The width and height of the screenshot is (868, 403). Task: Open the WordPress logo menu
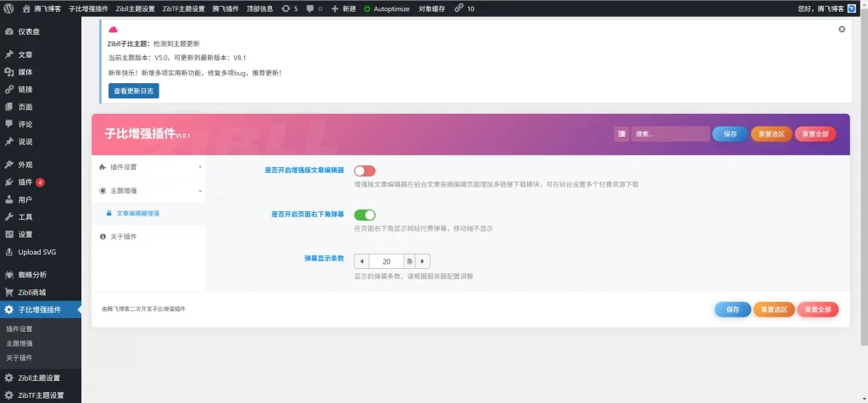point(8,8)
